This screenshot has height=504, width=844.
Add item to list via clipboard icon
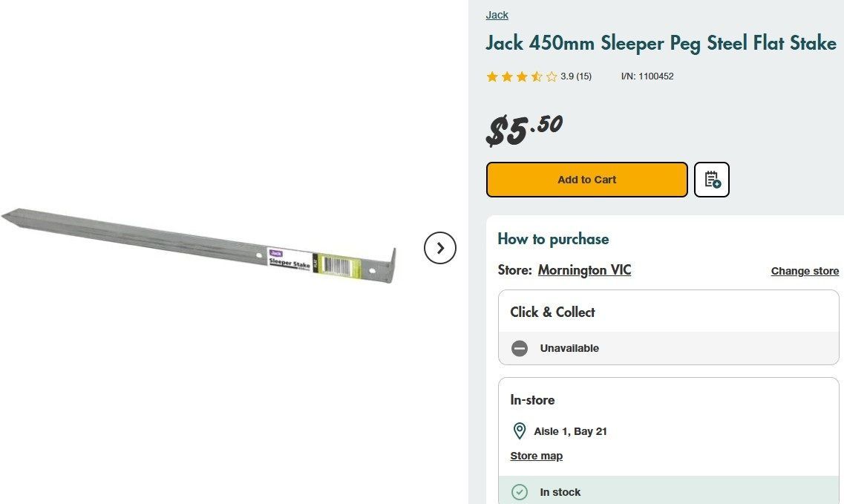pos(712,180)
